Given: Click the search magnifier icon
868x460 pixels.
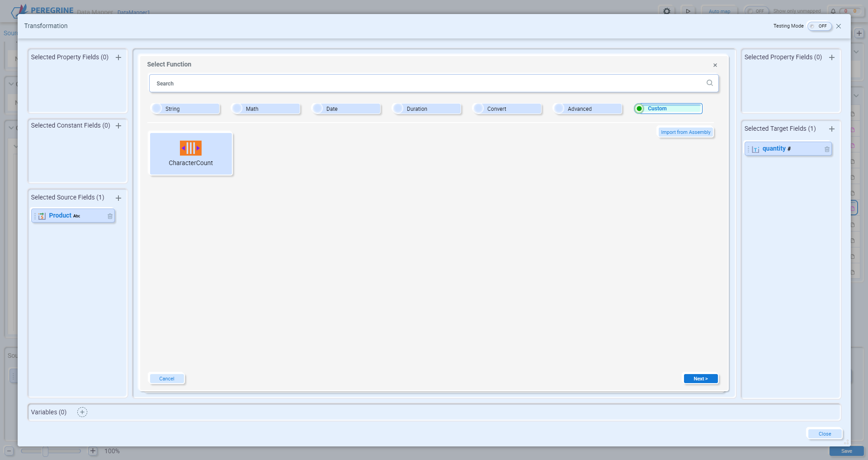Looking at the screenshot, I should [x=710, y=83].
